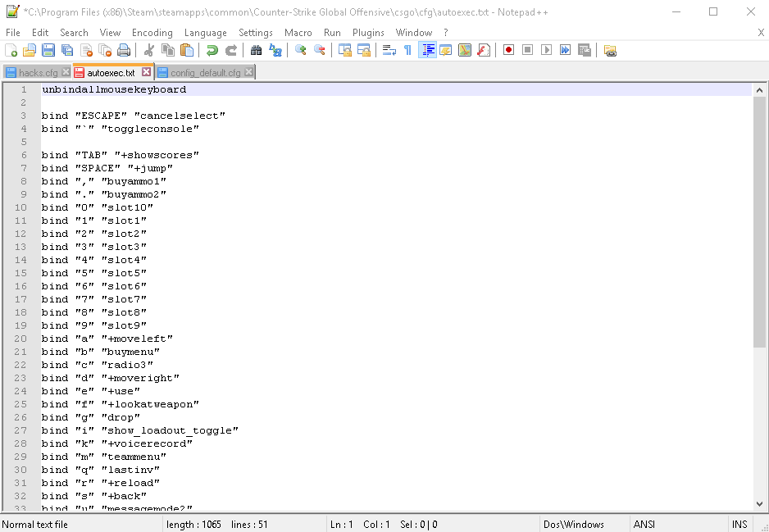Open the Search menu

click(74, 32)
